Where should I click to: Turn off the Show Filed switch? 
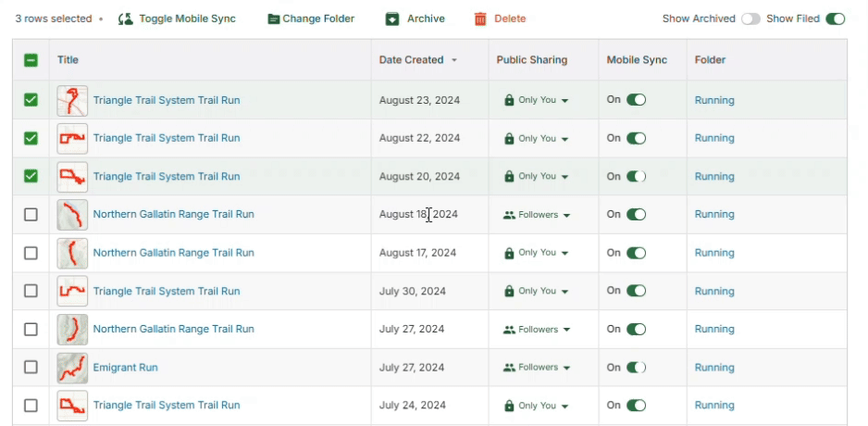click(835, 19)
